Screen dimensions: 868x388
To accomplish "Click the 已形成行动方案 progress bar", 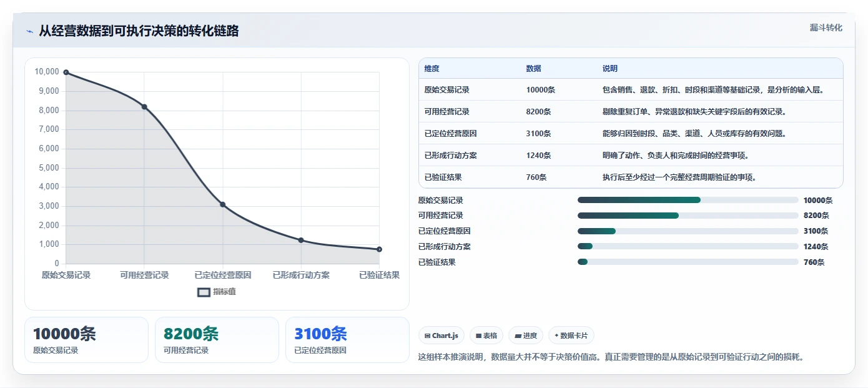I will click(x=688, y=246).
